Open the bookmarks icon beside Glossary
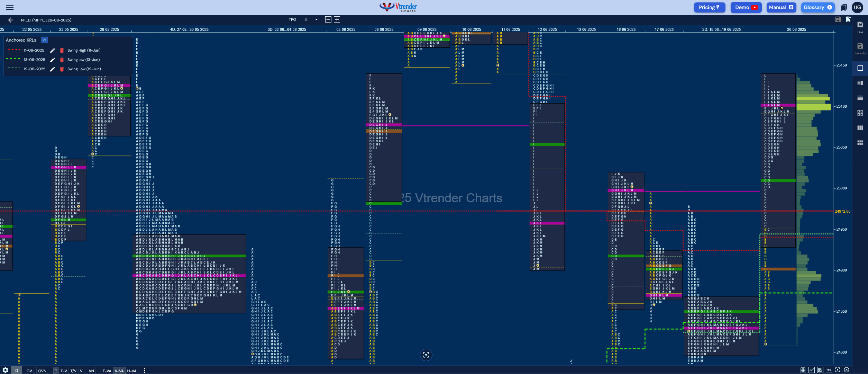 click(844, 7)
